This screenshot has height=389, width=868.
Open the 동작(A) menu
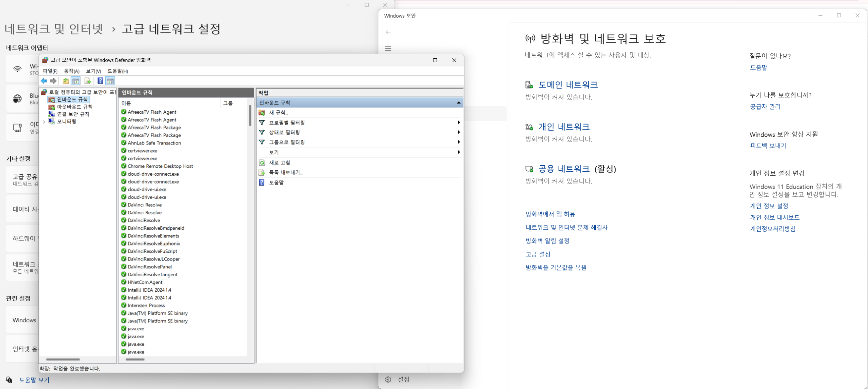pyautogui.click(x=72, y=71)
